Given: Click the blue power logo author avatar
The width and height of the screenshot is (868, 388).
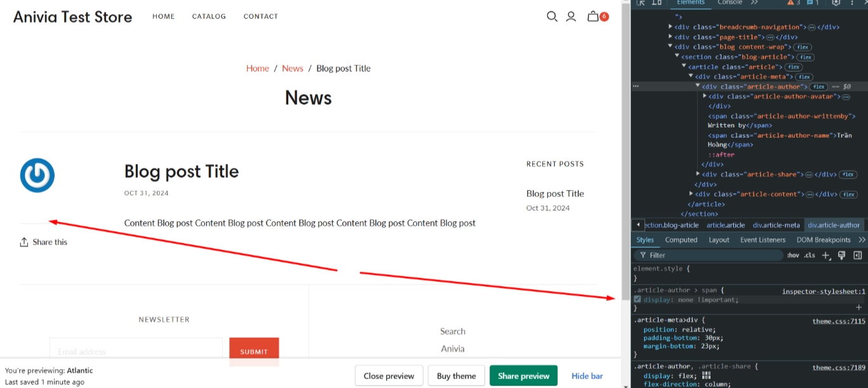Looking at the screenshot, I should pos(37,175).
